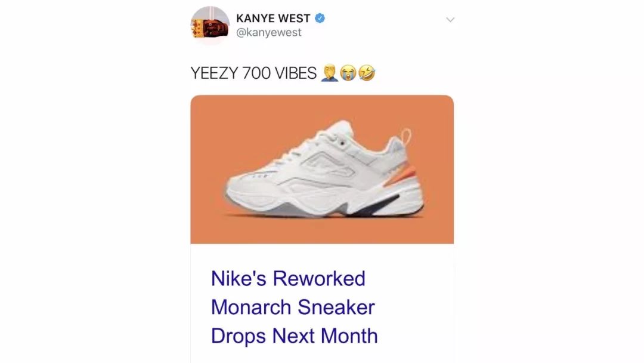Click the blank white area under headline

[x=322, y=356]
